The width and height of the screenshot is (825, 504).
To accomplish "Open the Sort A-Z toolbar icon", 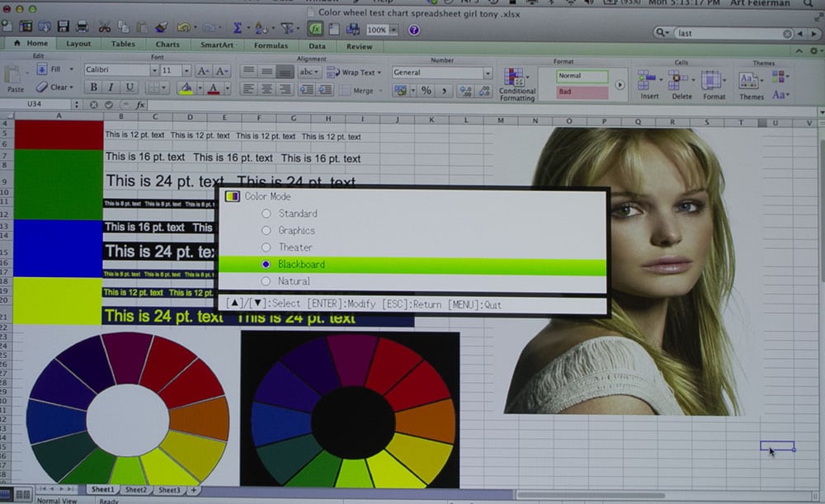I will pos(261,28).
